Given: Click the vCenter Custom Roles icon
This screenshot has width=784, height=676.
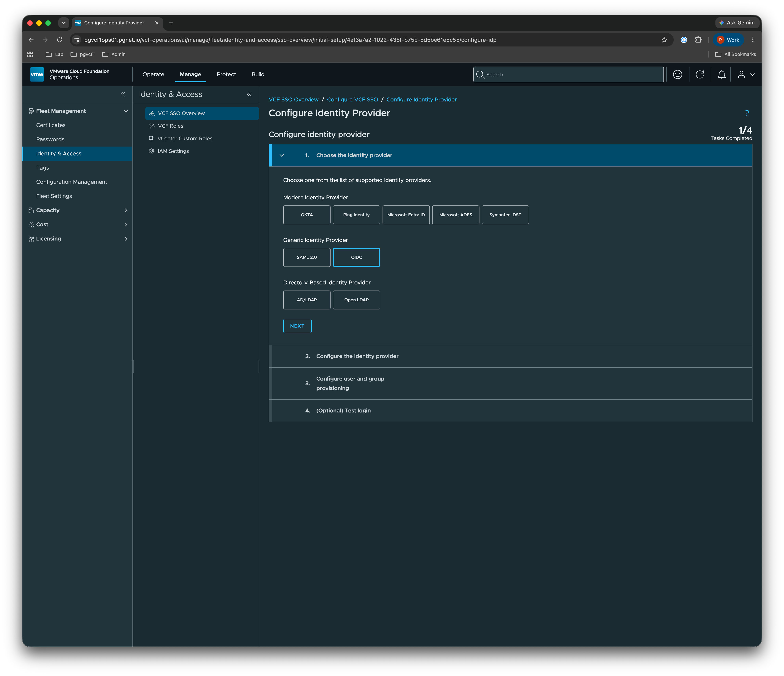Looking at the screenshot, I should click(152, 138).
